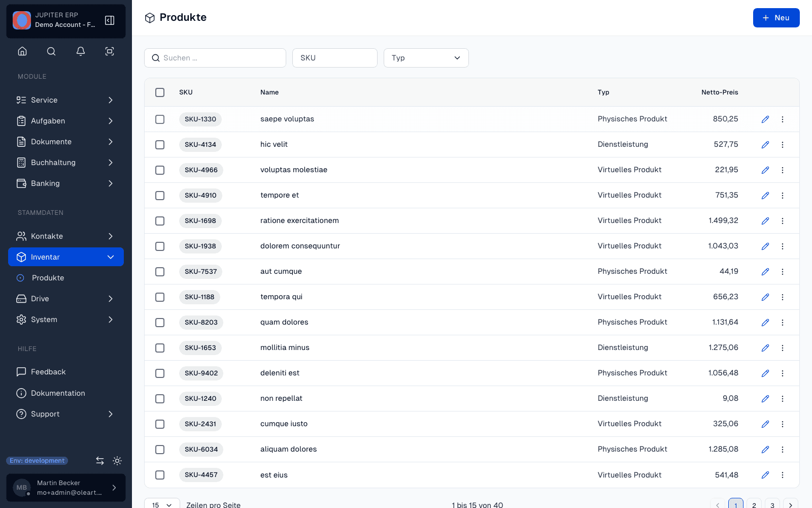Open more options for SKU-1938

(x=783, y=246)
